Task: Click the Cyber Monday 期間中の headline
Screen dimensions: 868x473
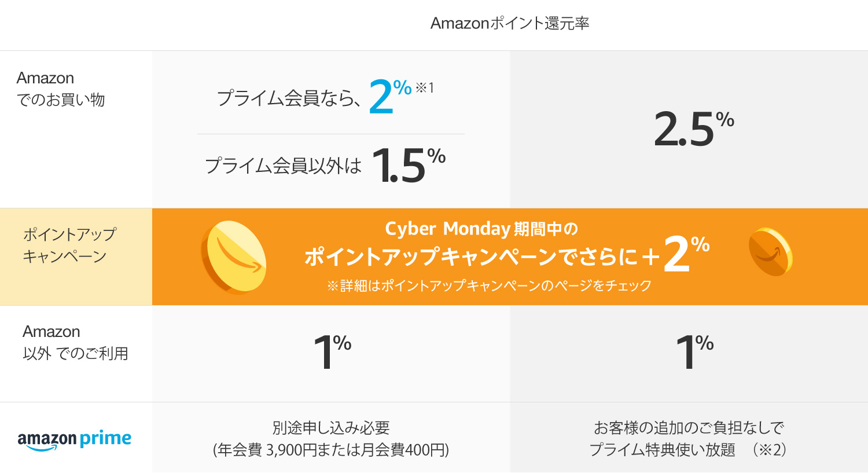Action: [481, 229]
